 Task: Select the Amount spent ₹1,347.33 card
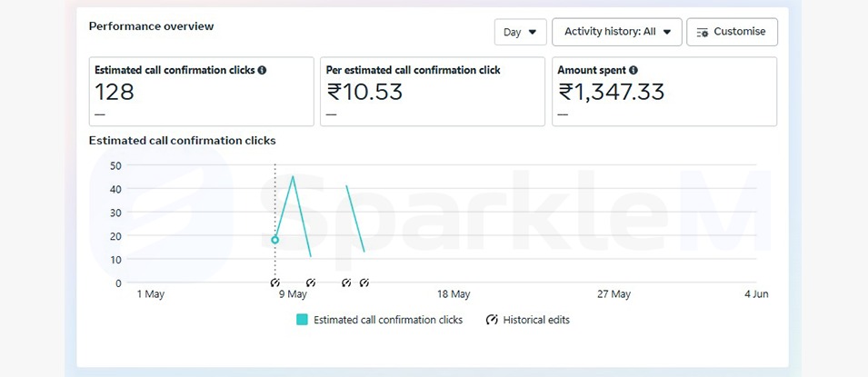(664, 92)
